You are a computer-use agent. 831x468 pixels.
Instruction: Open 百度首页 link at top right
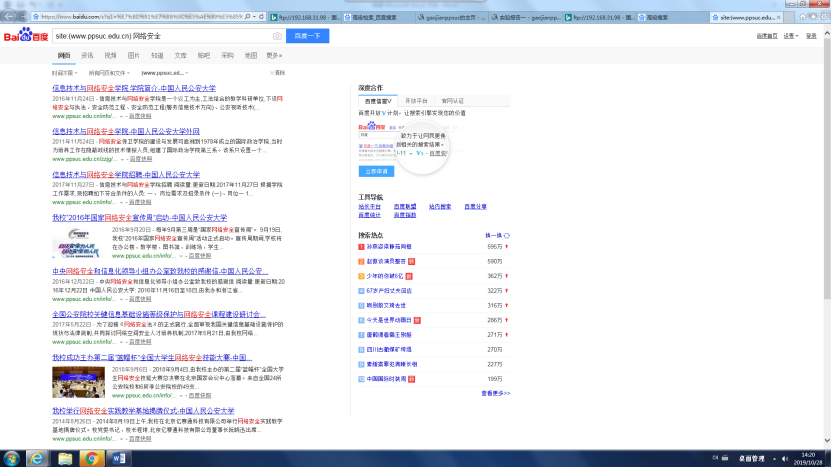(x=767, y=36)
